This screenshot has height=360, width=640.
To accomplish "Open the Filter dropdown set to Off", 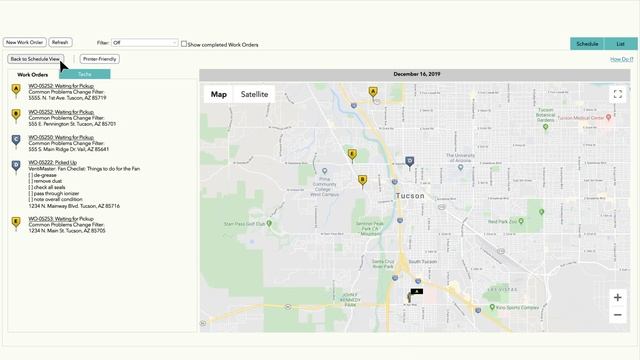I will coord(144,42).
